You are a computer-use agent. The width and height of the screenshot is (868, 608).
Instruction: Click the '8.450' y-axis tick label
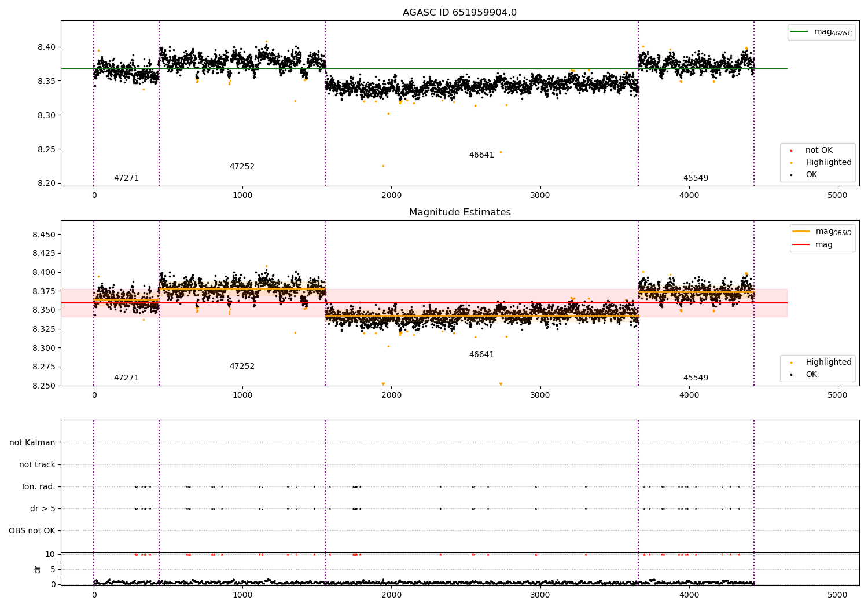click(44, 235)
